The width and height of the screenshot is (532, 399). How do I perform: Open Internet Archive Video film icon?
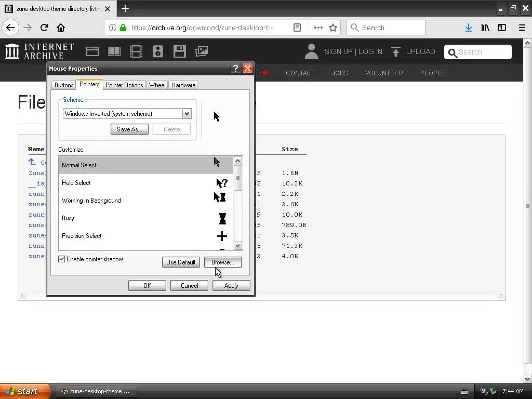pyautogui.click(x=136, y=51)
